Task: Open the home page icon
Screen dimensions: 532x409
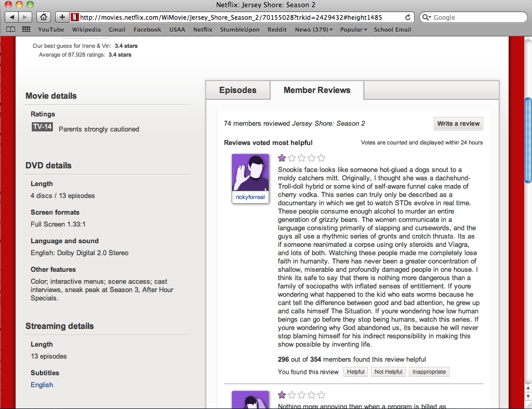Action: [44, 17]
